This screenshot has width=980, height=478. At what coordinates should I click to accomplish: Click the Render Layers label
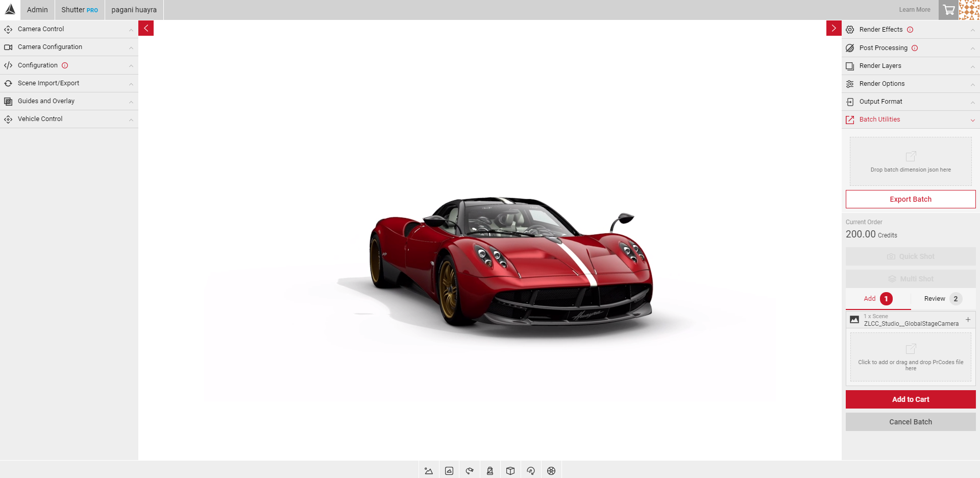(x=880, y=66)
